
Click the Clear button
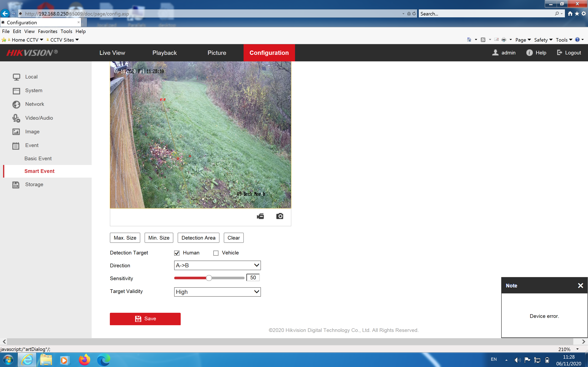234,238
